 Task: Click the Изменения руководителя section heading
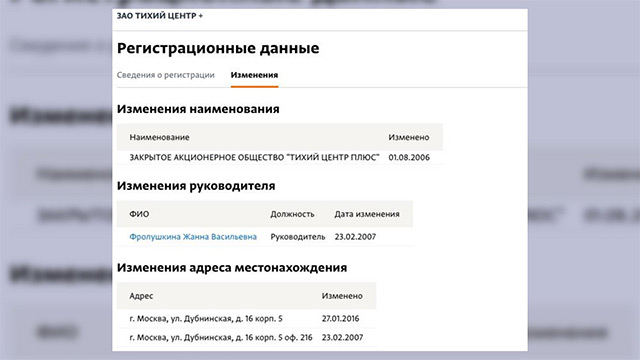click(196, 186)
